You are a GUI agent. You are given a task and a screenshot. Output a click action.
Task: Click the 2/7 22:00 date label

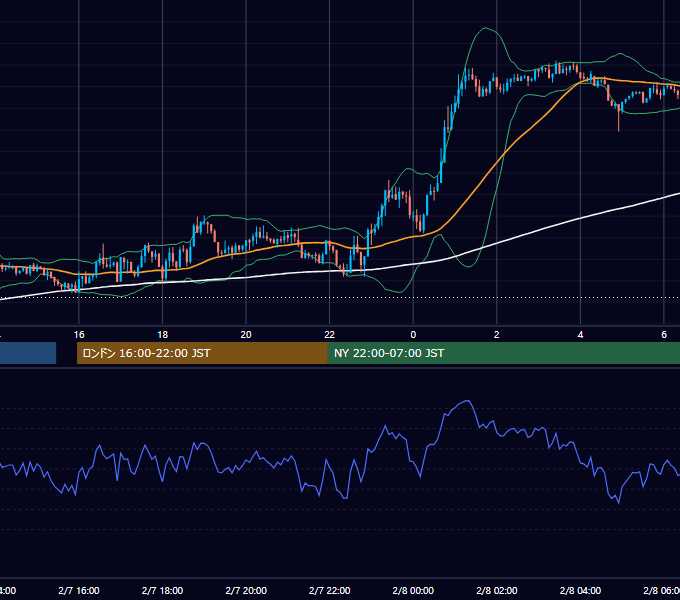[330, 590]
